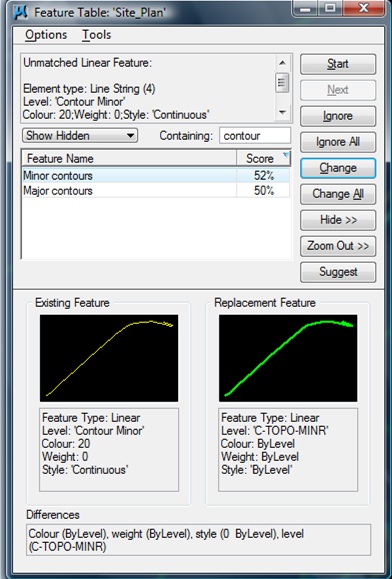Screen dimensions: 392x579
Task: Click the Start button
Action: point(338,64)
